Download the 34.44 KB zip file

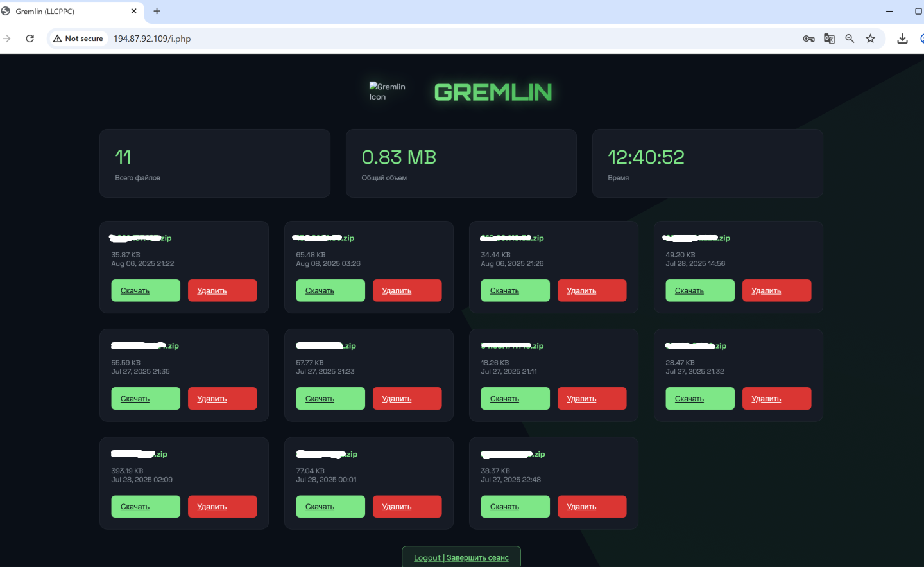coord(515,290)
